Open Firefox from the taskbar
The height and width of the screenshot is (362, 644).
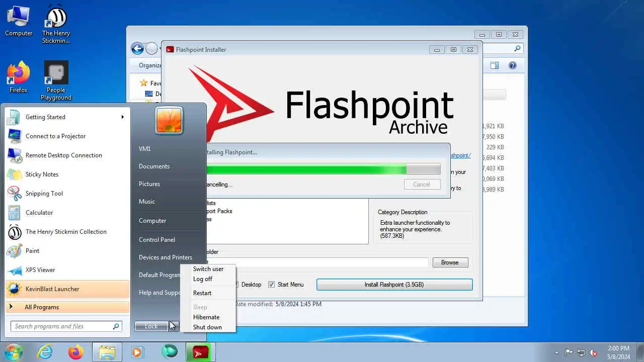coord(76,352)
